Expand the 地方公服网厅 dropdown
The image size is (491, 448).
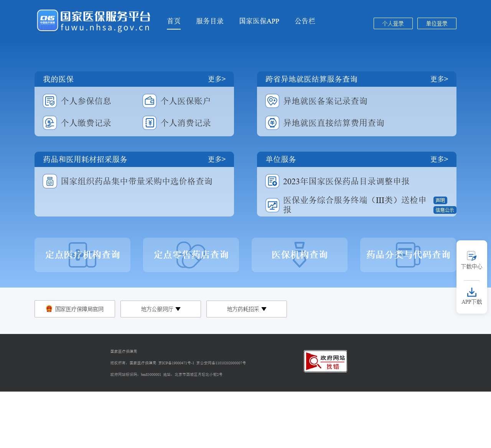[161, 309]
